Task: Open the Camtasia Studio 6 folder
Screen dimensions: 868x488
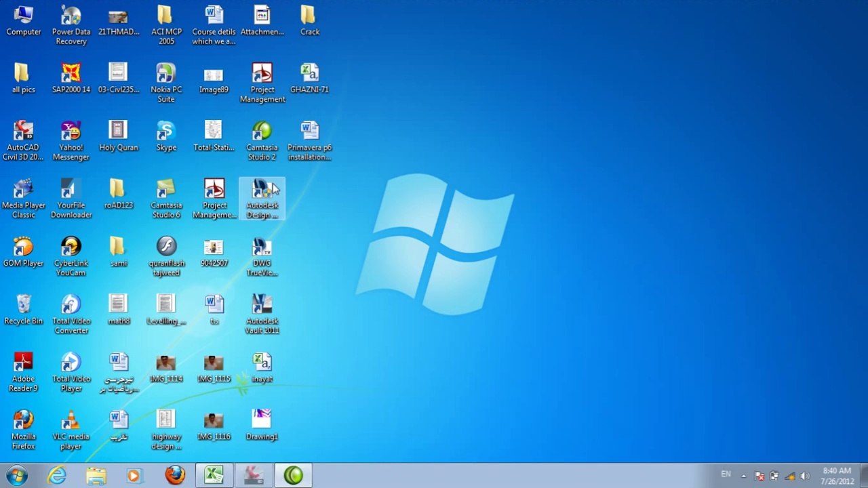Action: pos(166,199)
